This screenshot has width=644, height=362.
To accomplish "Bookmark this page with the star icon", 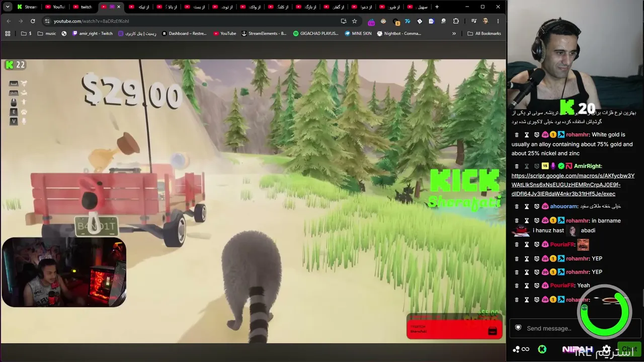I will click(x=355, y=21).
